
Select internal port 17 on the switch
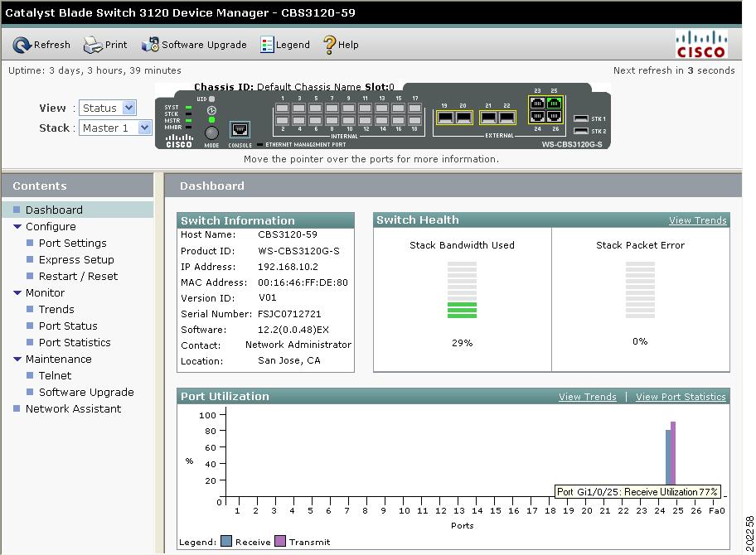(414, 109)
